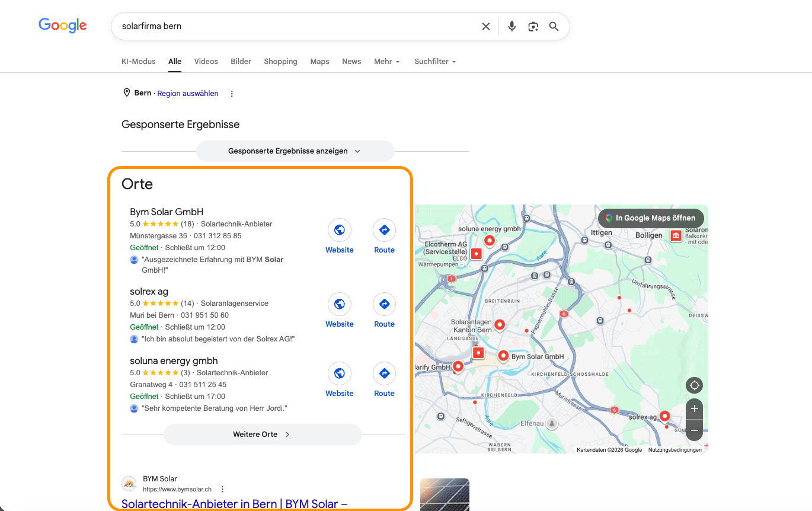Image resolution: width=812 pixels, height=511 pixels.
Task: Switch to KI-Modus tab
Action: (139, 62)
